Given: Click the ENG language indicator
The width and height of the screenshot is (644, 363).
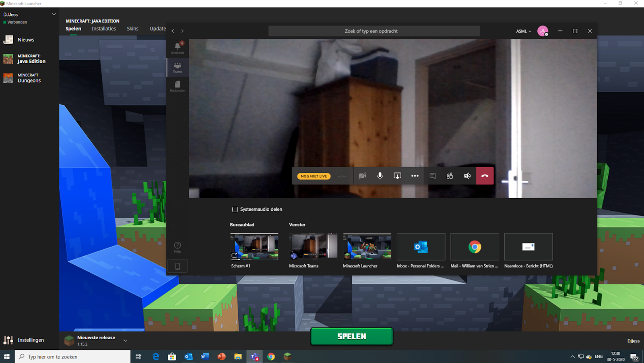Looking at the screenshot, I should click(x=599, y=357).
